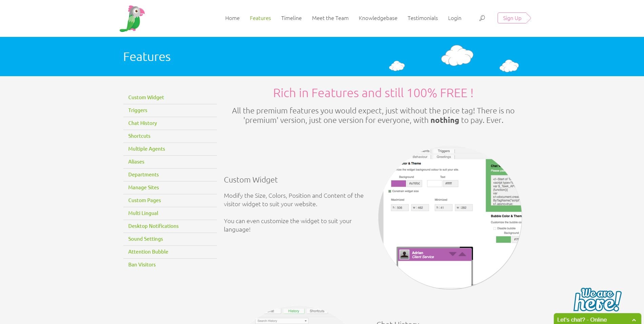Click the Sign Up button

tap(514, 18)
